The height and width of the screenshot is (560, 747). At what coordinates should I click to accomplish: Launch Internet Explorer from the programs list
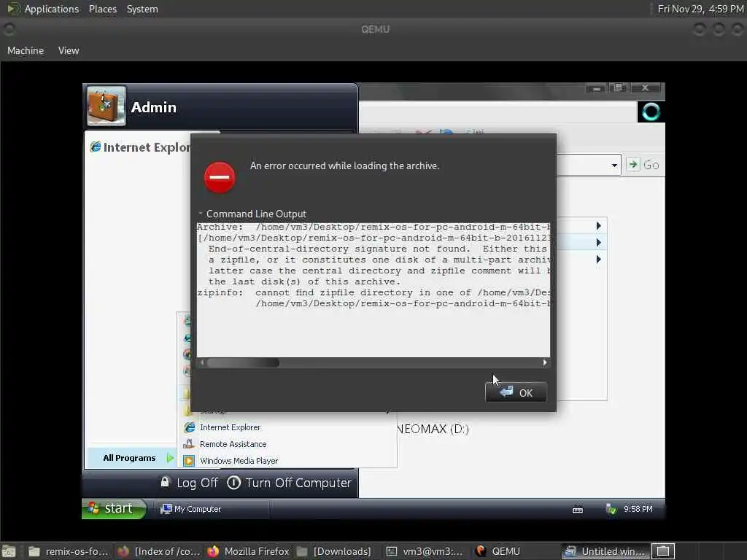point(230,427)
